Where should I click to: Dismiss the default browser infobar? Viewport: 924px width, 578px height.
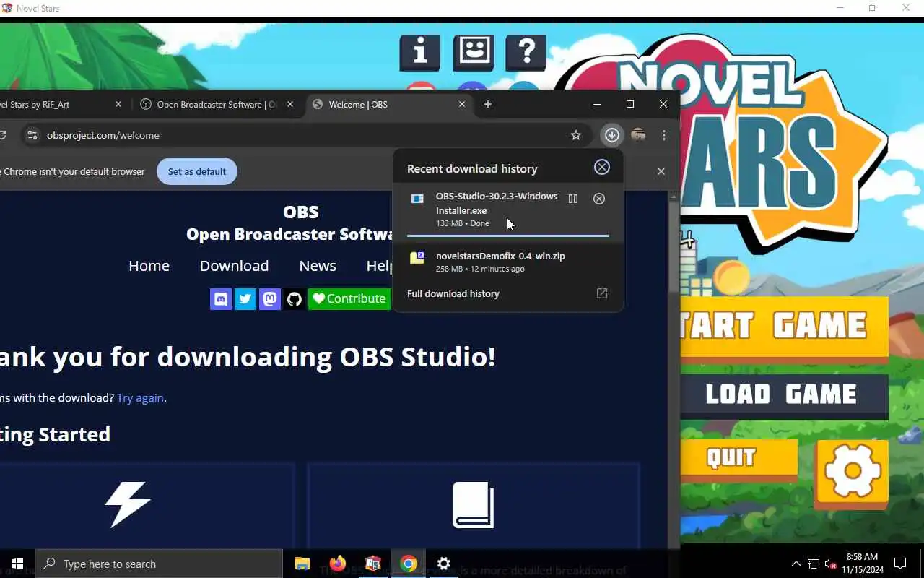(x=661, y=171)
